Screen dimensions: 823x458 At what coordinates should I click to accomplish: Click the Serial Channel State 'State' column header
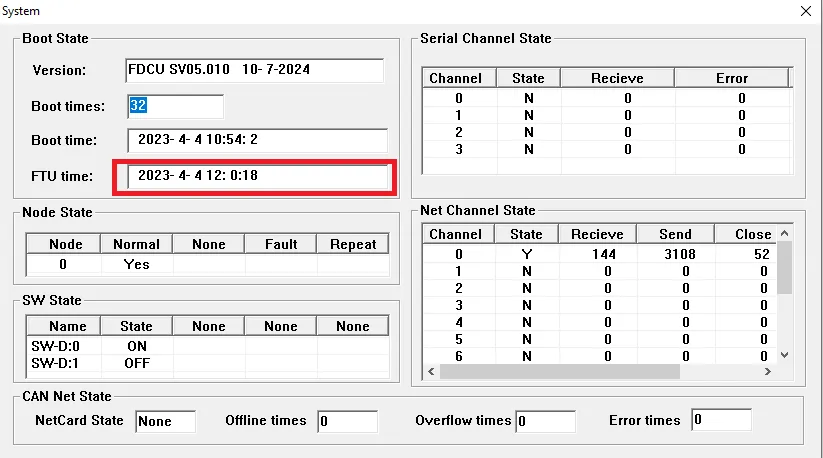pos(529,78)
